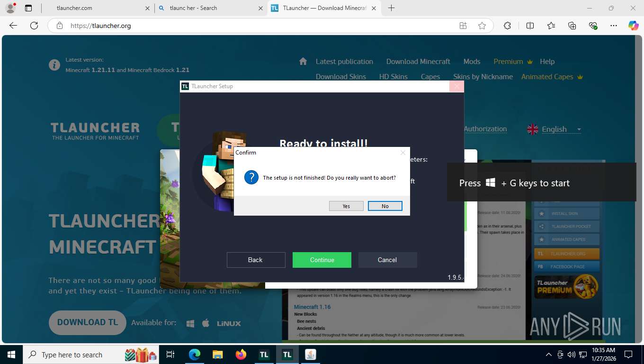Open Browser essentials heart icon
The width and height of the screenshot is (644, 364).
(x=593, y=26)
